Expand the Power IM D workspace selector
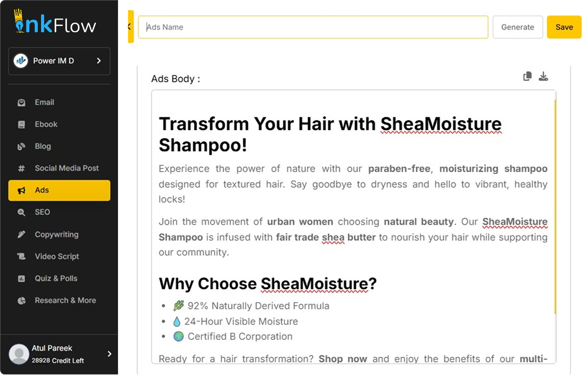Screen dimensions: 588x375 (99, 61)
